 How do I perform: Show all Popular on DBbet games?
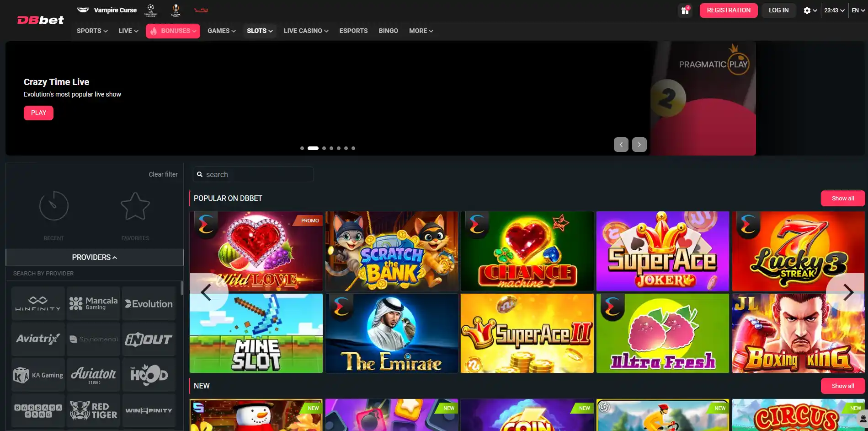click(843, 198)
